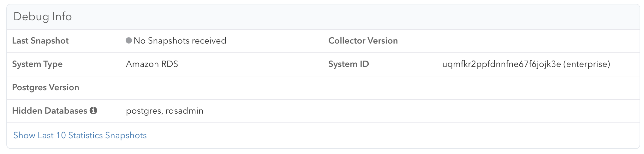Click the gray snapshot status dot
Viewport: 644px width, 154px height.
[x=128, y=40]
